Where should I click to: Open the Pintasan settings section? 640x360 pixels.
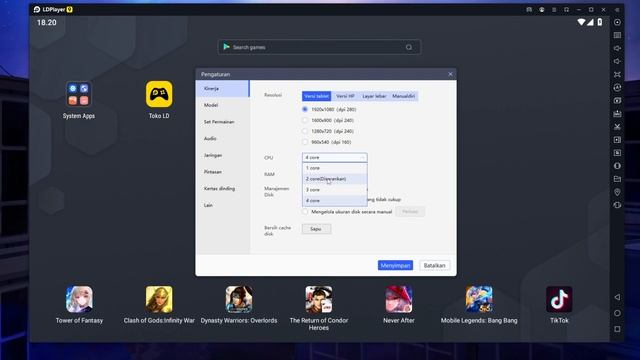click(222, 172)
